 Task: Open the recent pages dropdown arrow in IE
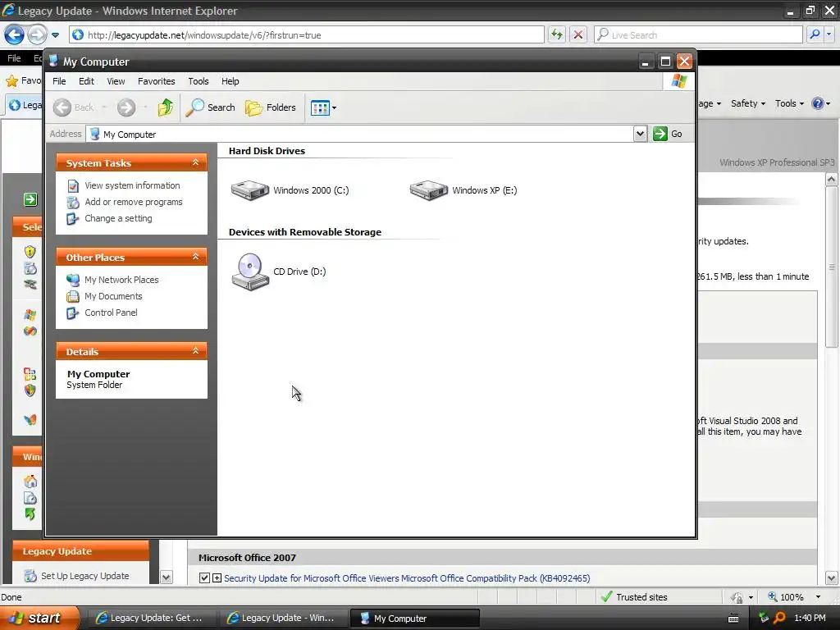(x=55, y=35)
